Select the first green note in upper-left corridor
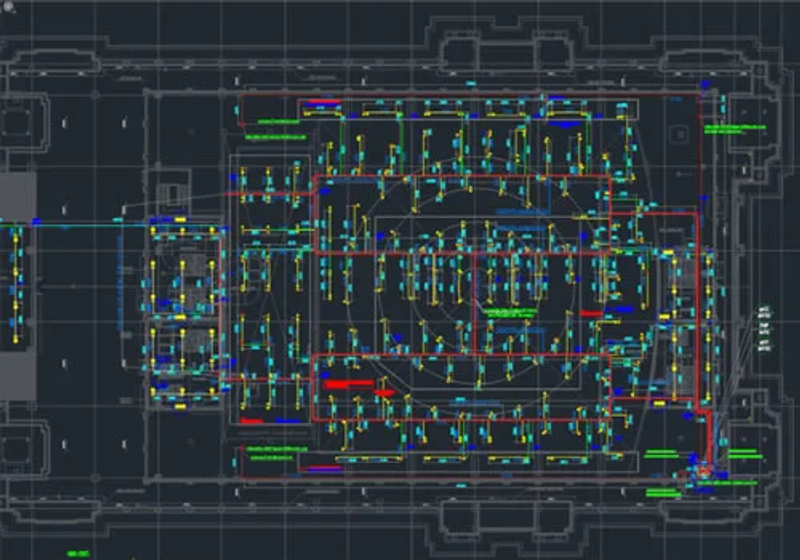This screenshot has height=560, width=800. (x=279, y=122)
